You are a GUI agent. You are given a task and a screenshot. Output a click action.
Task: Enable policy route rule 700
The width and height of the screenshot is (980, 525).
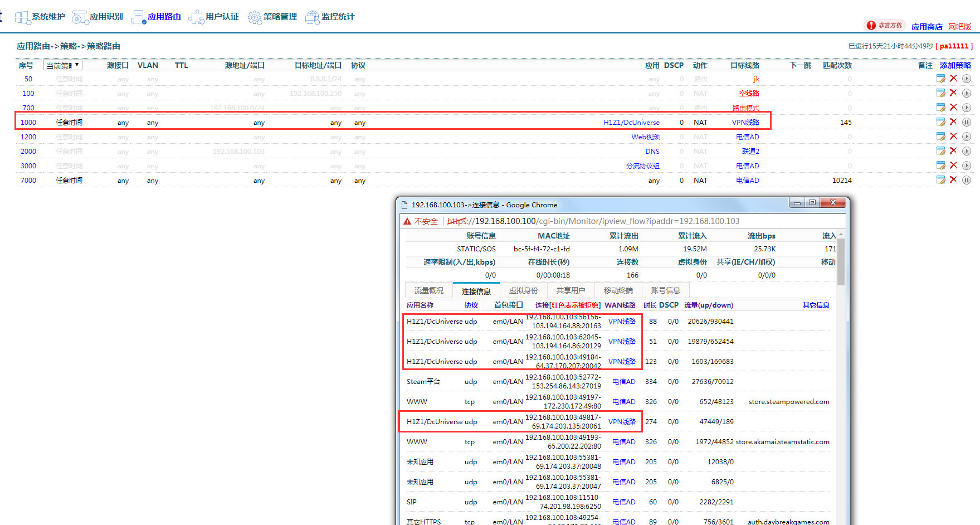967,108
